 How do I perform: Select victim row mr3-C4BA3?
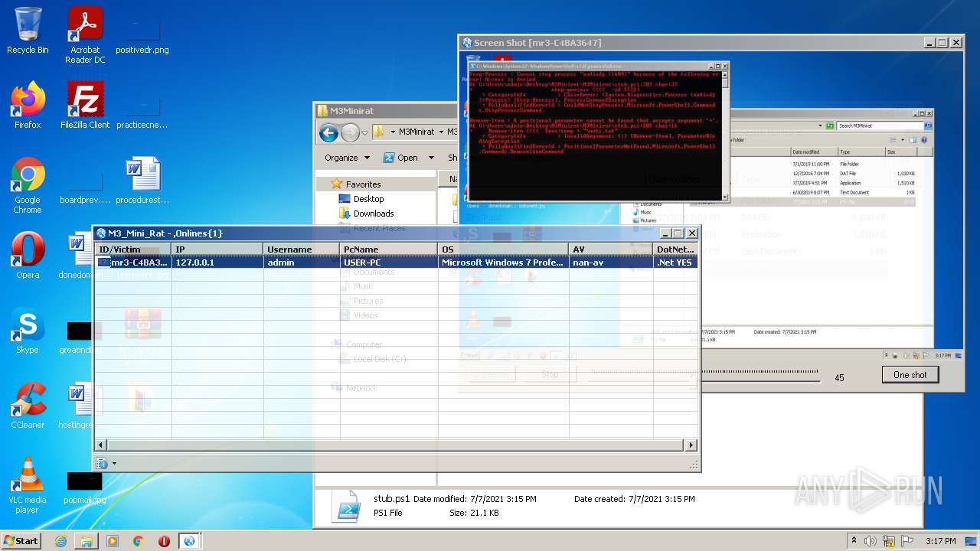coord(396,262)
